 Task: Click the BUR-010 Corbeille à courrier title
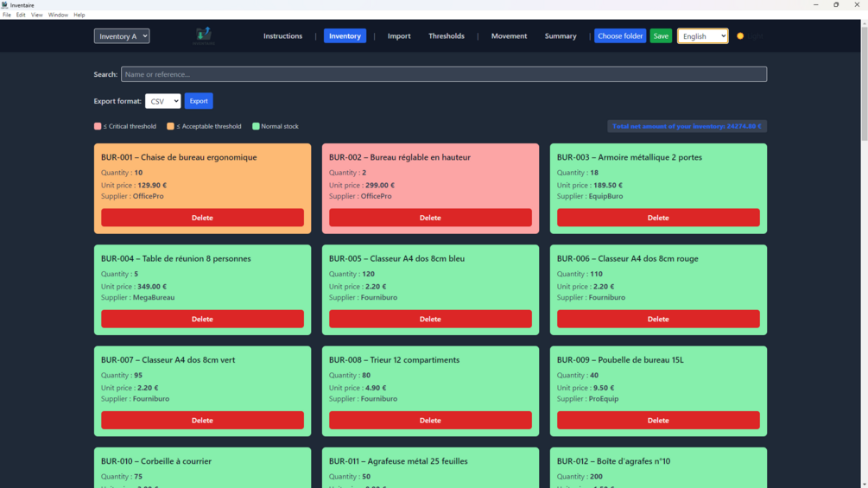tap(156, 461)
